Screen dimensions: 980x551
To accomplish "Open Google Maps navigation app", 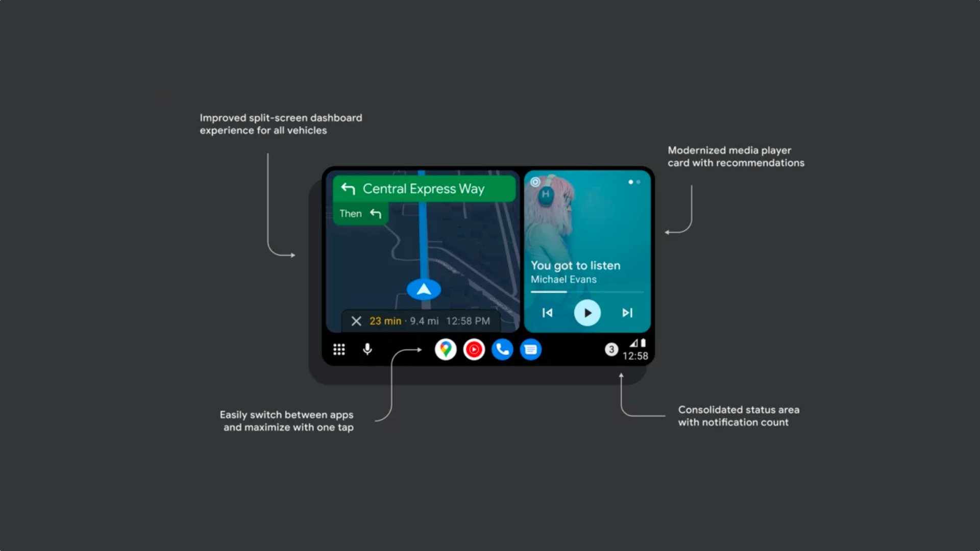I will click(444, 349).
